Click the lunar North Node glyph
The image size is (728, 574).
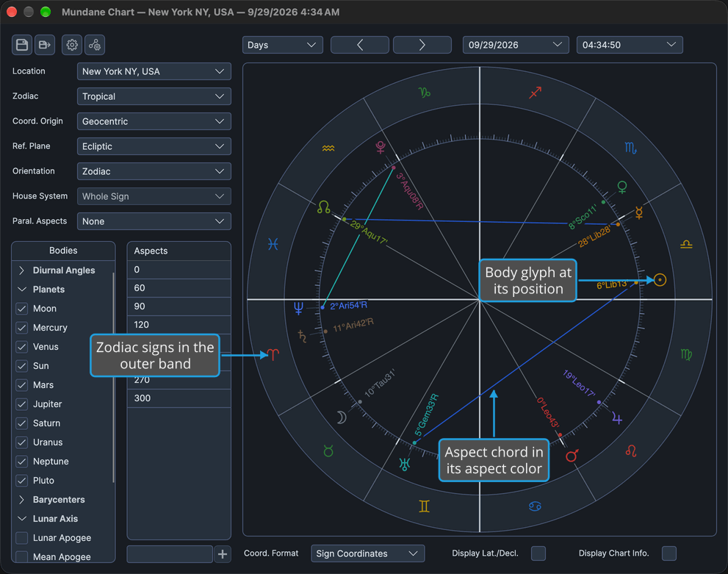324,207
